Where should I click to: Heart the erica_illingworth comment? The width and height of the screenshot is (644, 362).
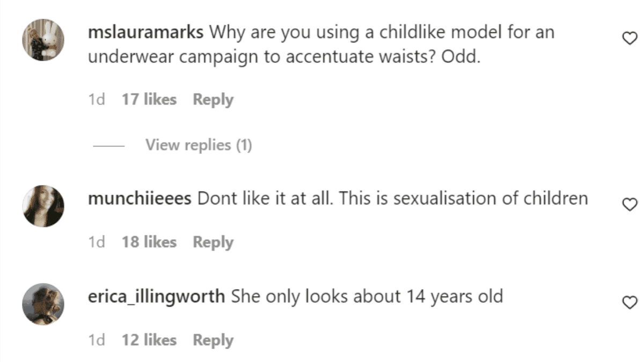(629, 302)
